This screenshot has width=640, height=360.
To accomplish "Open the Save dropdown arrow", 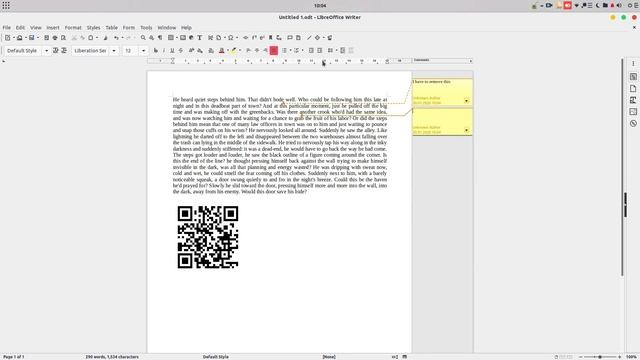I will [x=37, y=38].
